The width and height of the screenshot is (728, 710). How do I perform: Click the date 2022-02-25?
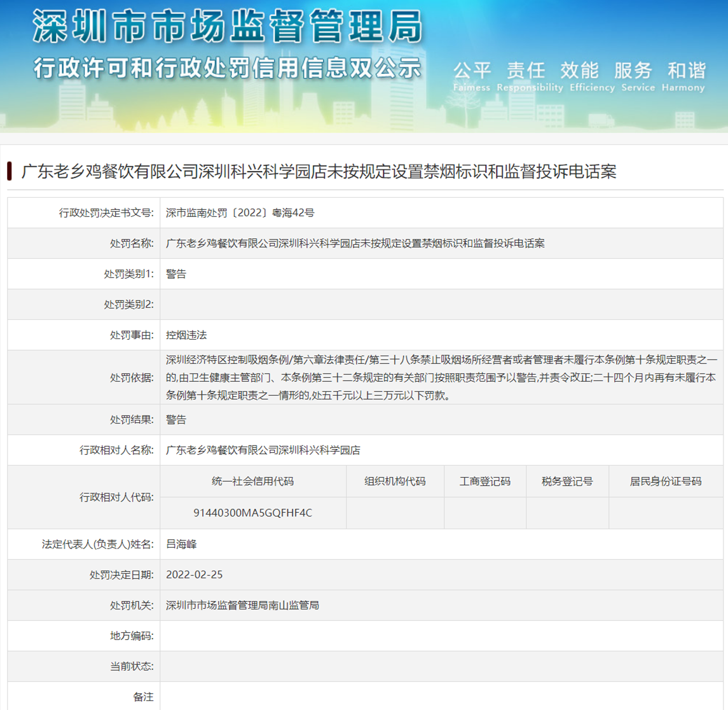[x=195, y=574]
